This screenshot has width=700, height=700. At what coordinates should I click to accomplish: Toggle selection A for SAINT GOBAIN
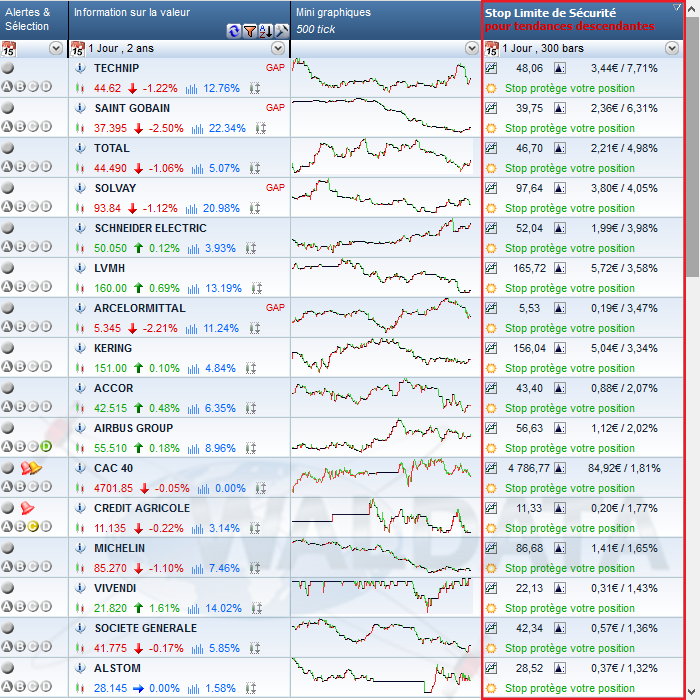(x=7, y=126)
